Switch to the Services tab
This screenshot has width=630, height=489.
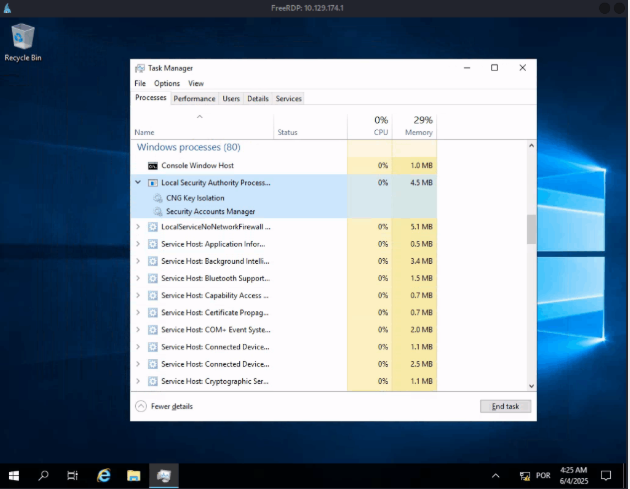(x=288, y=99)
